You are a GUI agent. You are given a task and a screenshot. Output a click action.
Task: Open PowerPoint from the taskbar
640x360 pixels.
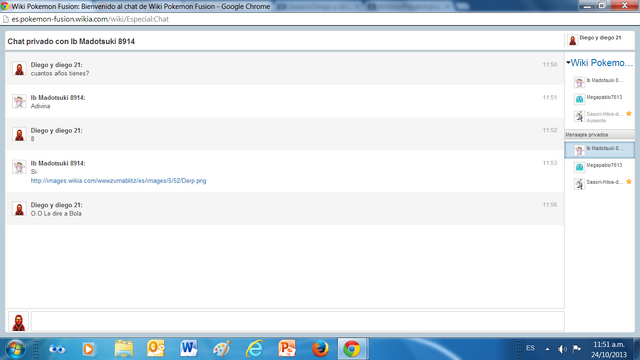click(x=287, y=349)
